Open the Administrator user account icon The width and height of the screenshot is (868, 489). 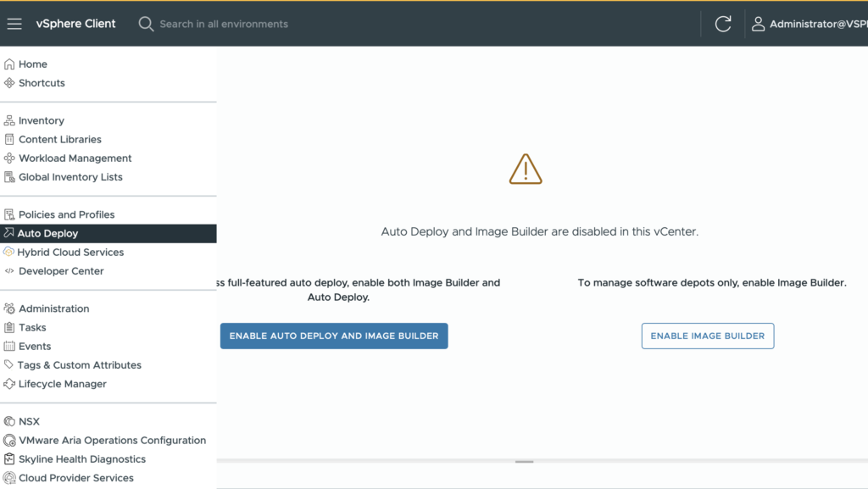(x=758, y=24)
